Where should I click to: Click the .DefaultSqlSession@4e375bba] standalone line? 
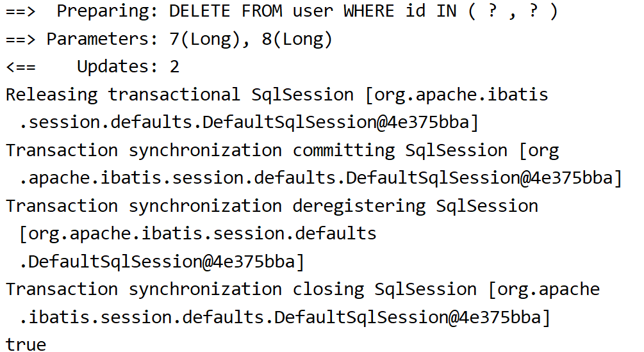(162, 262)
